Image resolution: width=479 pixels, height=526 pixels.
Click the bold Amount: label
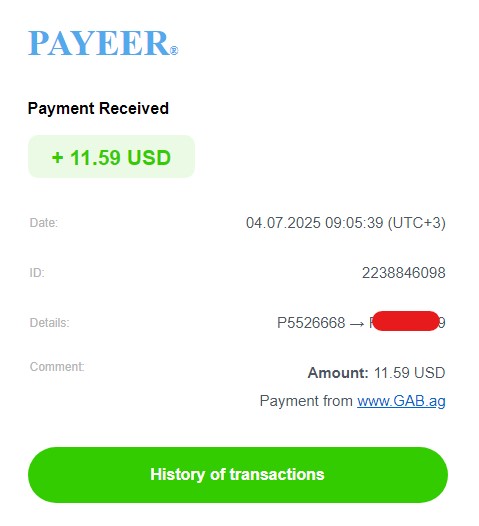[x=338, y=373]
